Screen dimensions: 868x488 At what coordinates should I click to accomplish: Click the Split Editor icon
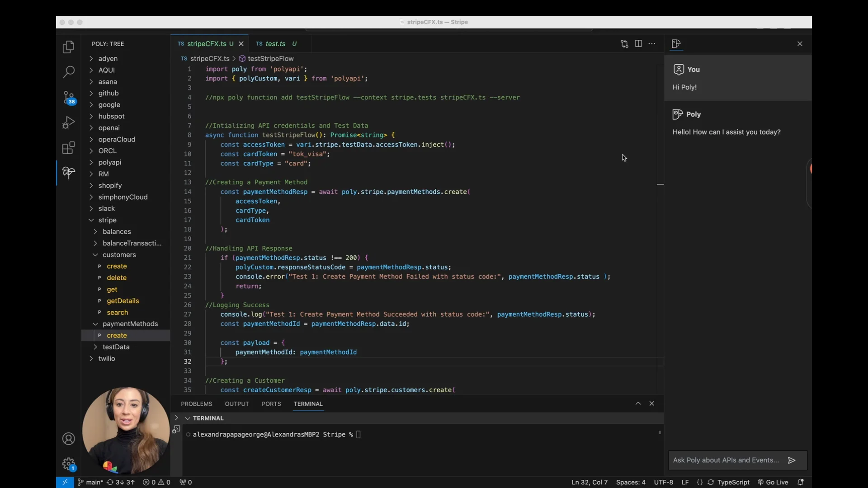point(638,43)
